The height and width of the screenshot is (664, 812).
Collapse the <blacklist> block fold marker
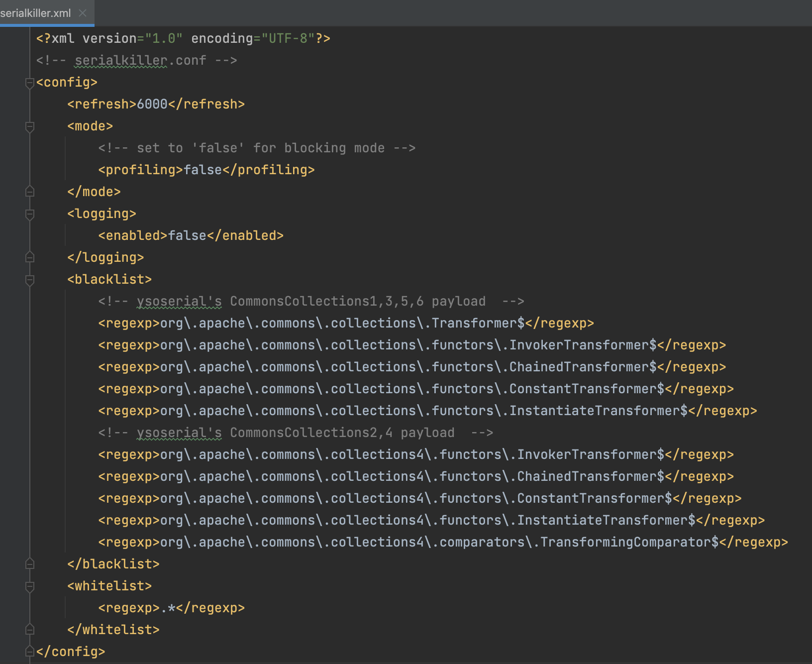tap(30, 280)
